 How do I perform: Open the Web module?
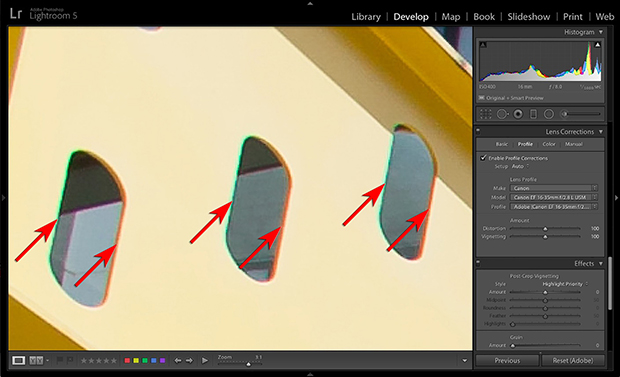coord(605,17)
